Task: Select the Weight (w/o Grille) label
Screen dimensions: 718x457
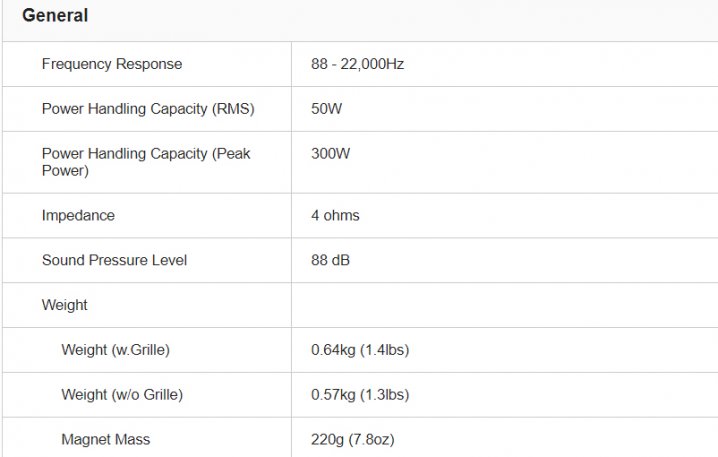Action: (x=122, y=395)
